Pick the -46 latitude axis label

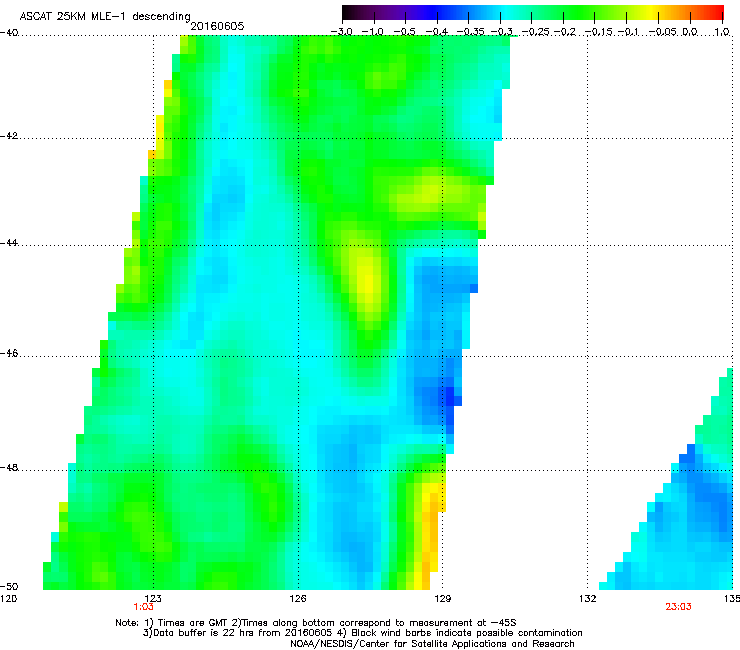tap(9, 353)
